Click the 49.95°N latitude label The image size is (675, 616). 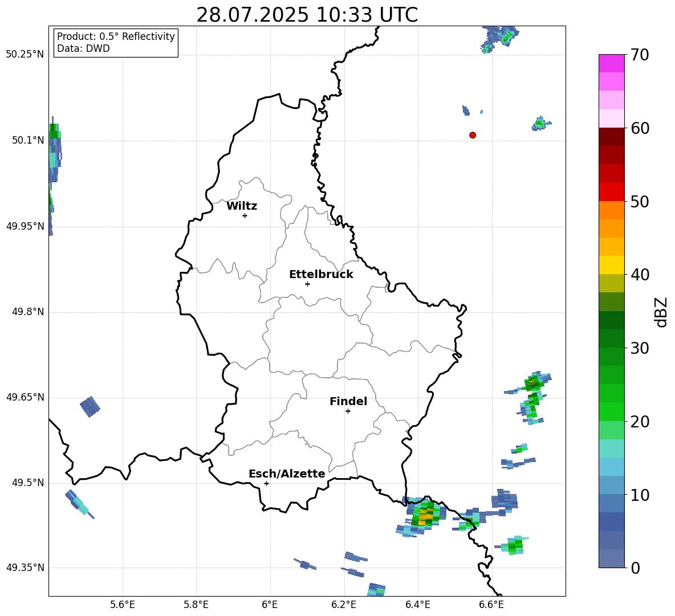click(x=25, y=226)
